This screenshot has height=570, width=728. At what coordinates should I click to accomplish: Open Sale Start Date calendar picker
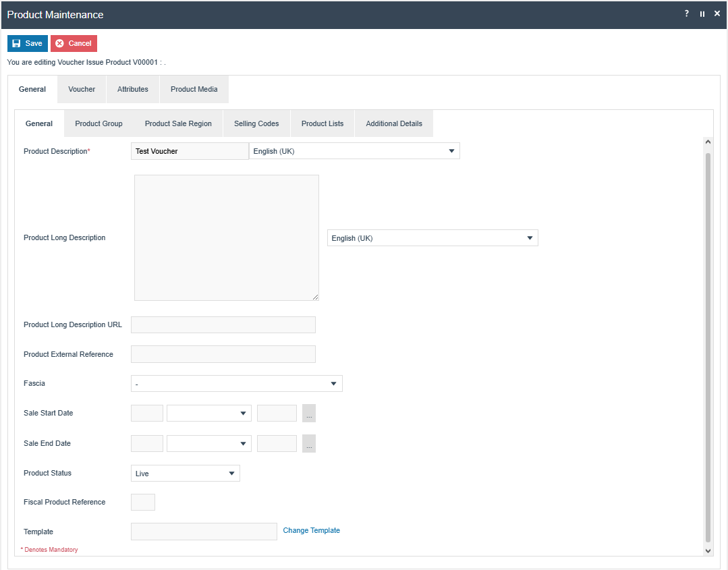pos(309,413)
